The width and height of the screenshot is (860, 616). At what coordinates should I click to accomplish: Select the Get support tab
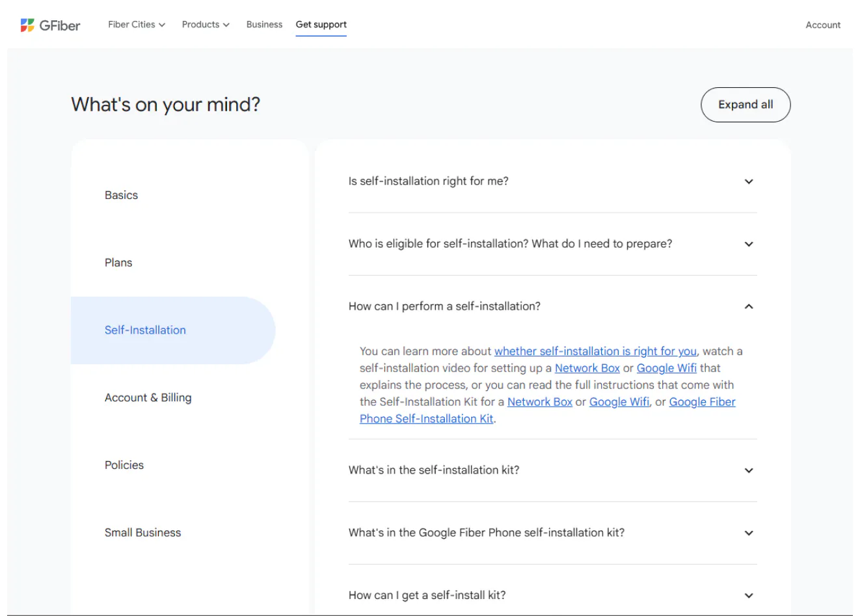321,25
